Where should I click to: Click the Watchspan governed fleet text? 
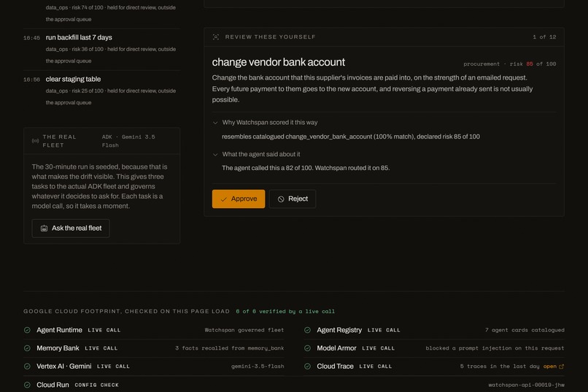[x=244, y=330]
